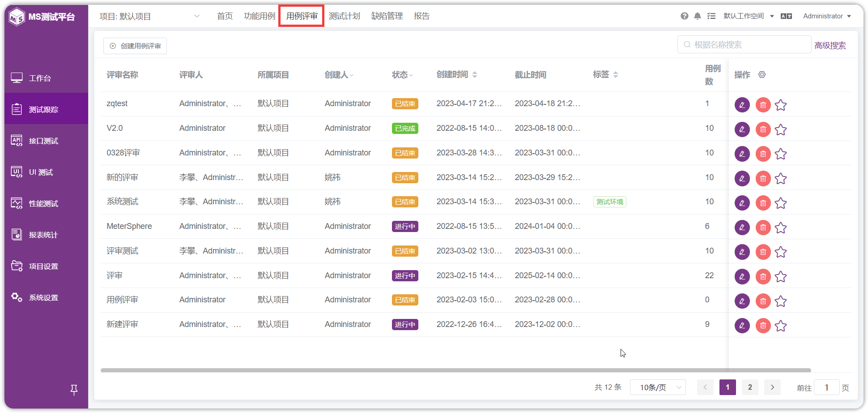868x413 pixels.
Task: Click the 前往 page number input
Action: click(826, 387)
